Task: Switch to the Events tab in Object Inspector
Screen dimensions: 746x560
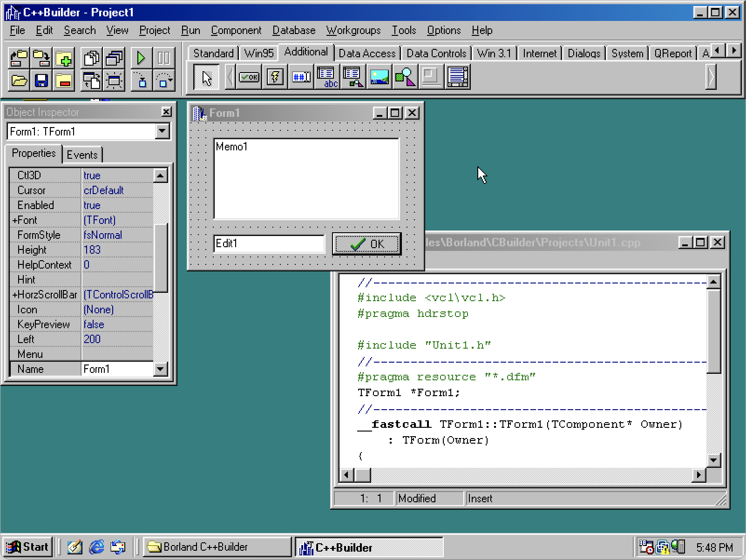Action: (82, 154)
